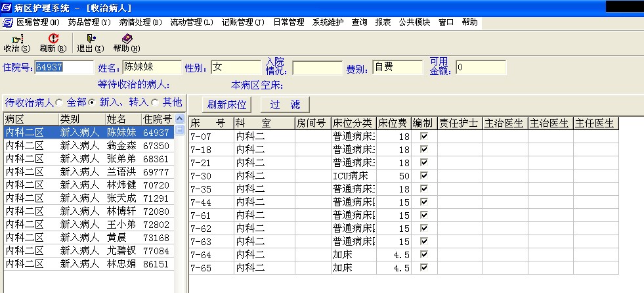644x293 pixels.
Task: Click the system icon left of 医嘱管理 menu
Action: [8, 22]
